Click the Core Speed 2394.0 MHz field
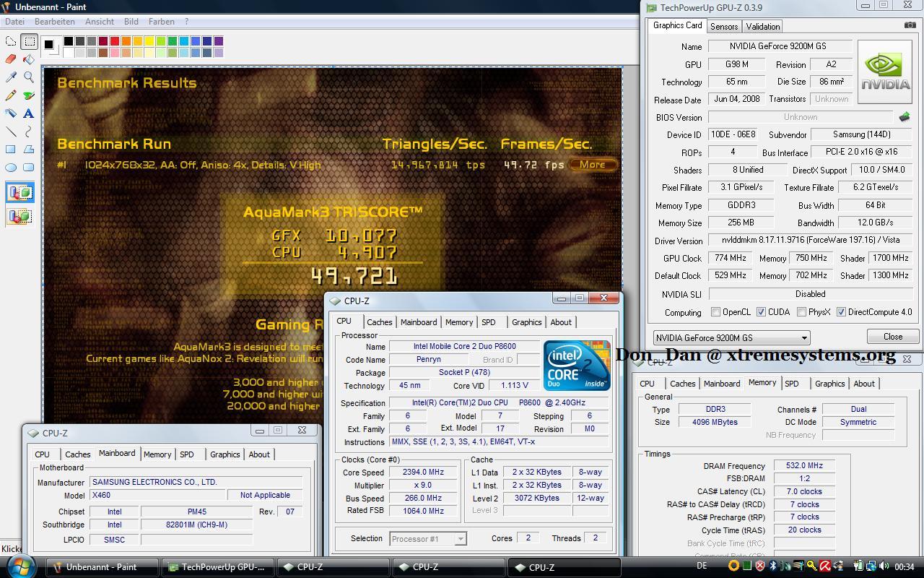The image size is (924, 578). pos(423,472)
